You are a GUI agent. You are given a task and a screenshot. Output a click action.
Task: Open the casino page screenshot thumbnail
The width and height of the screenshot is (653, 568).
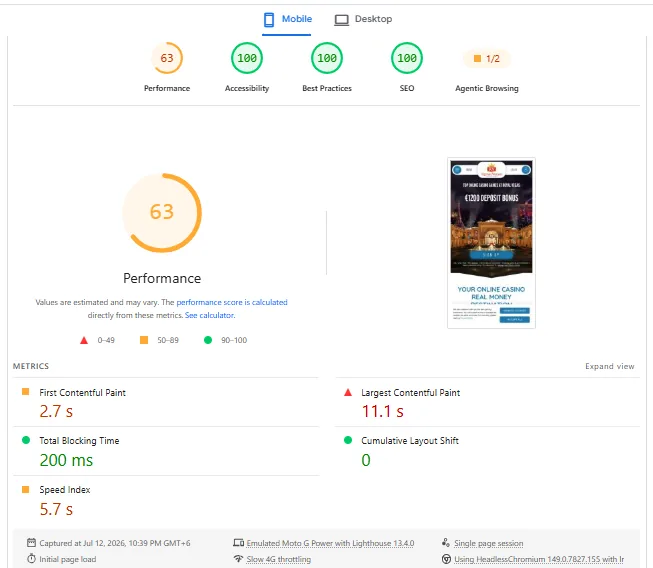[x=491, y=243]
